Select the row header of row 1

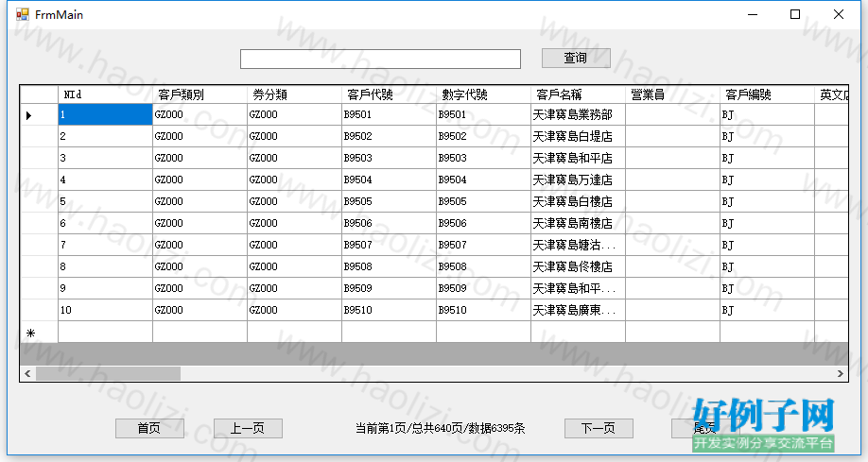tap(39, 114)
